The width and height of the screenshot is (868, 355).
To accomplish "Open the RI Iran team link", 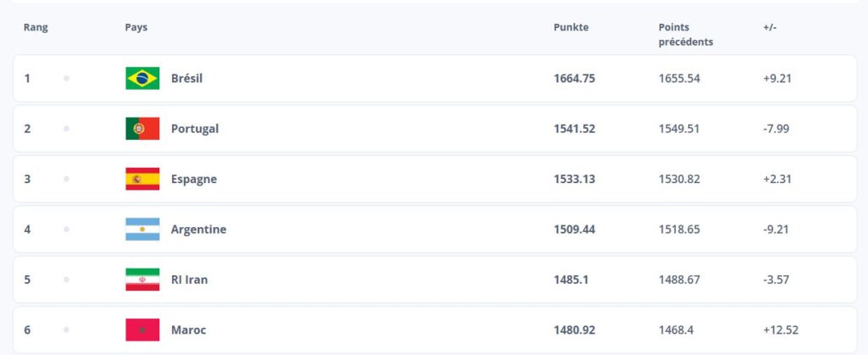I will (x=189, y=280).
